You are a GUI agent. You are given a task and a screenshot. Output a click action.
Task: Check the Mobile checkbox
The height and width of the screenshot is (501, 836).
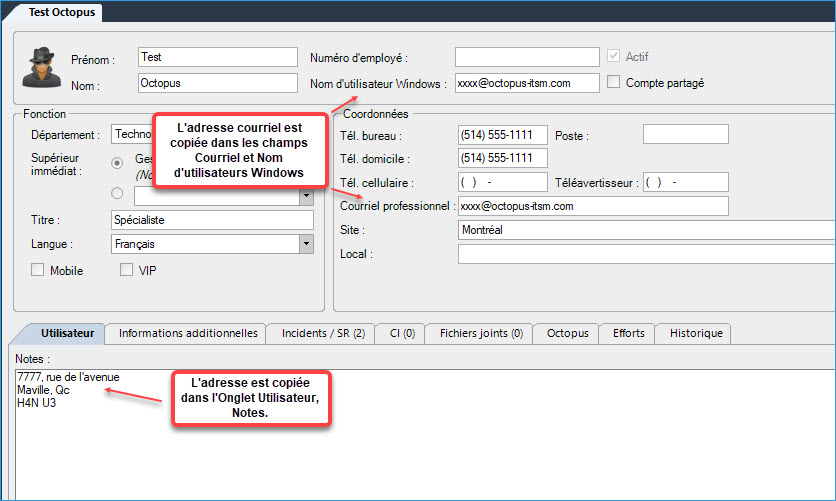38,270
